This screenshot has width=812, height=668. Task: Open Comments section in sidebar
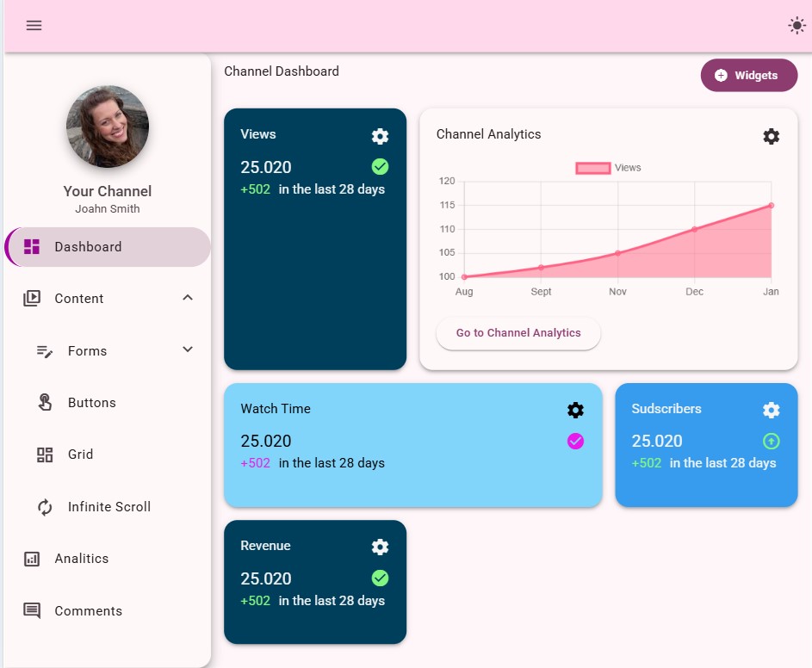88,611
